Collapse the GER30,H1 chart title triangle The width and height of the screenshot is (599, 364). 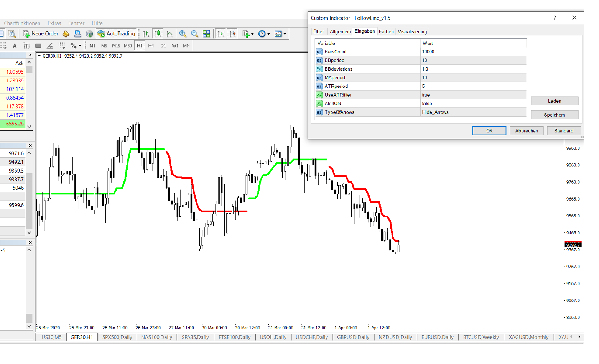[39, 56]
